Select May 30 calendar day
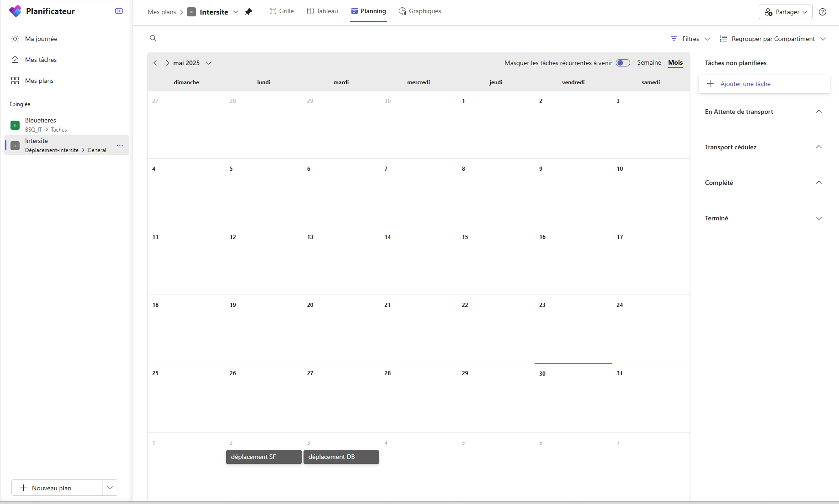 point(573,397)
